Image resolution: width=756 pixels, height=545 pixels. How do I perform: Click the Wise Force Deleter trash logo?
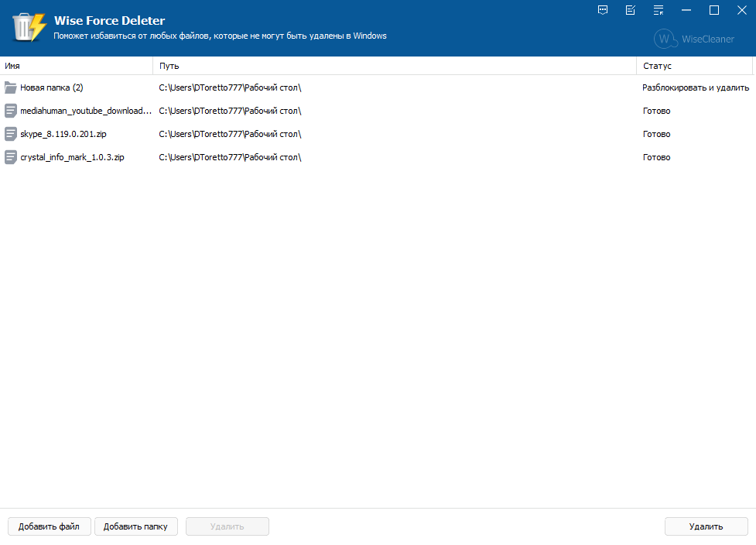tap(29, 28)
